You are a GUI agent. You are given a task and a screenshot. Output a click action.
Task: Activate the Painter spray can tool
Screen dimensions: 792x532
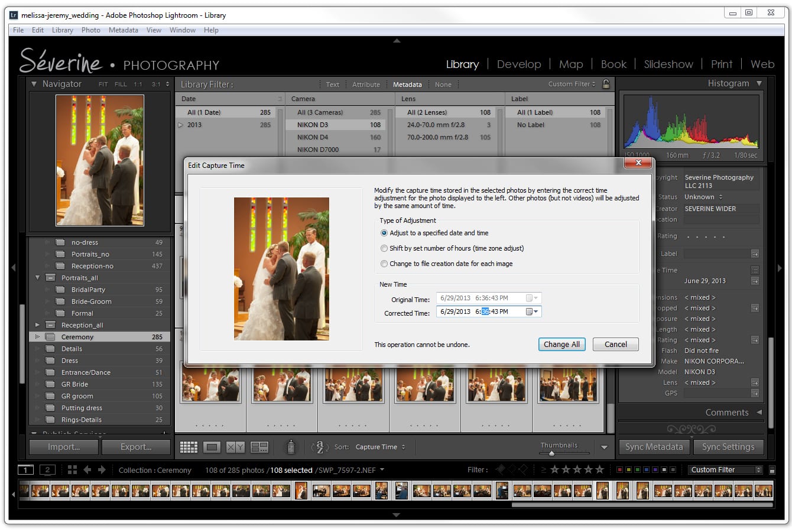pyautogui.click(x=291, y=447)
